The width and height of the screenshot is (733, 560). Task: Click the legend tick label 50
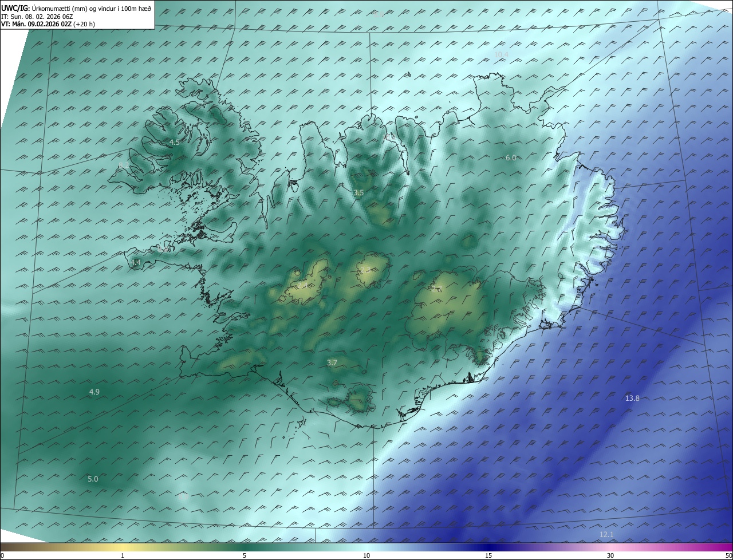tap(728, 555)
